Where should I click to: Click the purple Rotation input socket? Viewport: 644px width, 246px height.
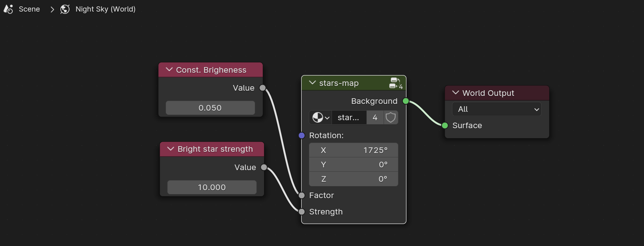pyautogui.click(x=302, y=135)
